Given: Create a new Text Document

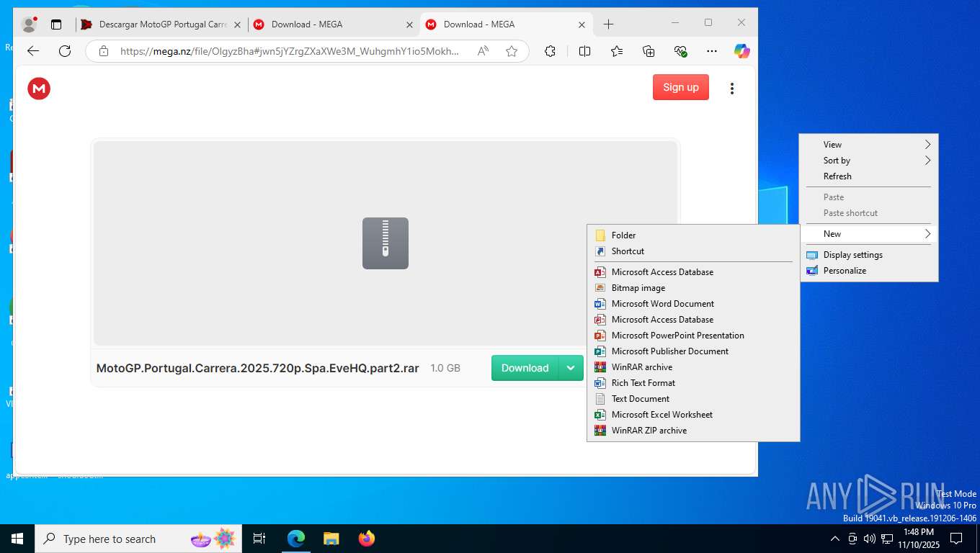Looking at the screenshot, I should 693,399.
